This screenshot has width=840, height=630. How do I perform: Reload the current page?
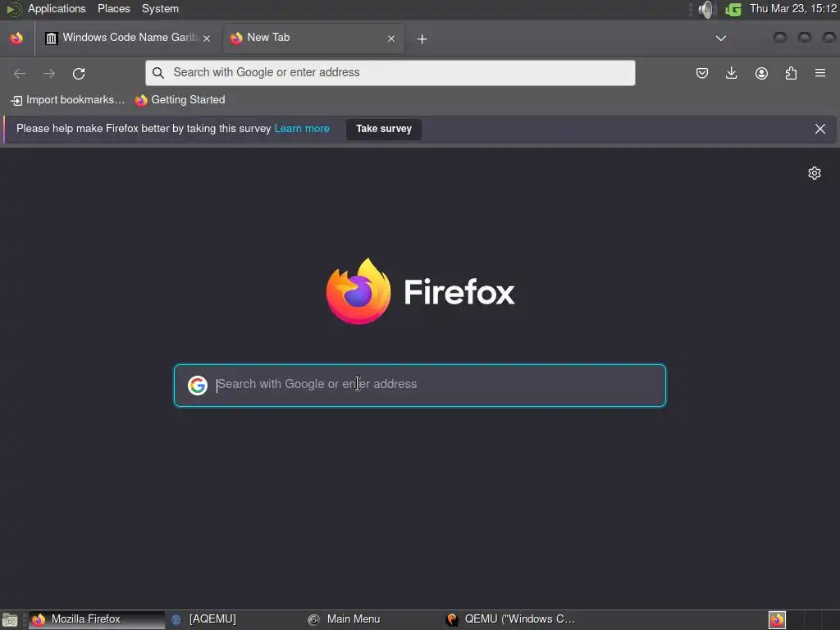pyautogui.click(x=79, y=73)
